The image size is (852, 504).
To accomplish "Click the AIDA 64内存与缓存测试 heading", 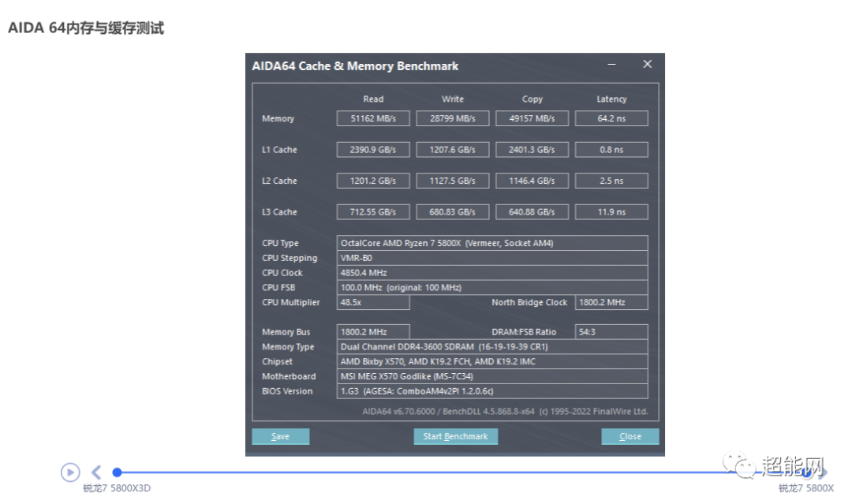I will pyautogui.click(x=86, y=28).
